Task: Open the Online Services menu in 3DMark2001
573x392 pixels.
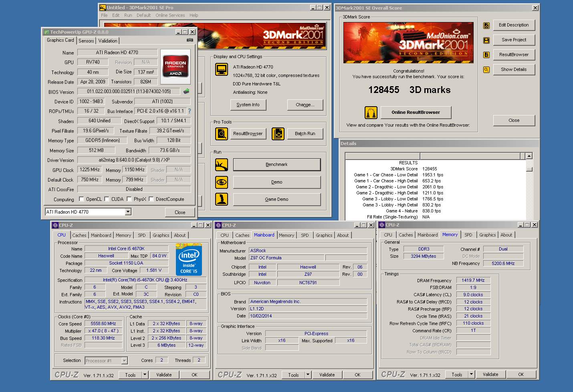Action: [x=170, y=15]
